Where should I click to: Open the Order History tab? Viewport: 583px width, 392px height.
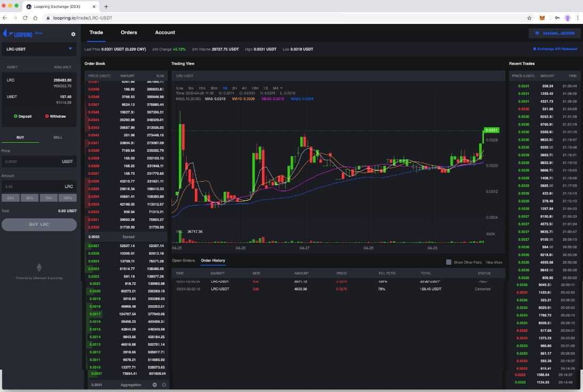click(x=213, y=260)
